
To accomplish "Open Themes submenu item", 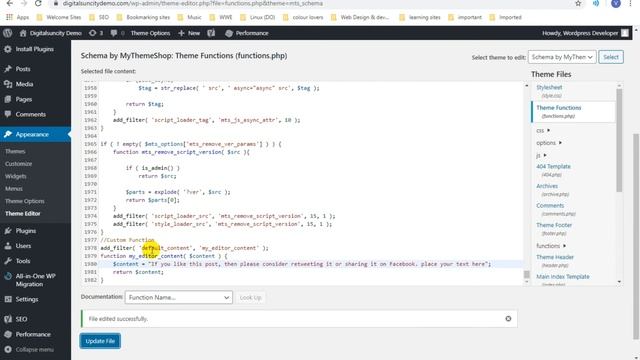I will (x=15, y=151).
